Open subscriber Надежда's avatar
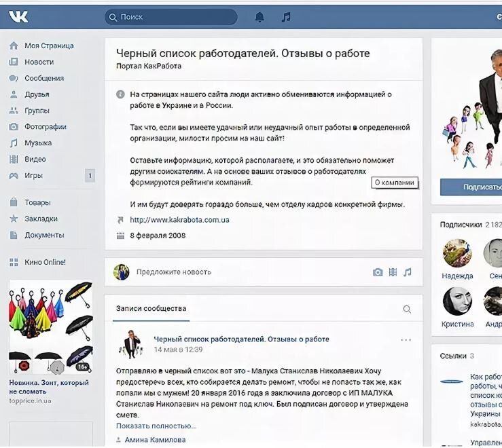Image resolution: width=502 pixels, height=448 pixels. point(457,253)
